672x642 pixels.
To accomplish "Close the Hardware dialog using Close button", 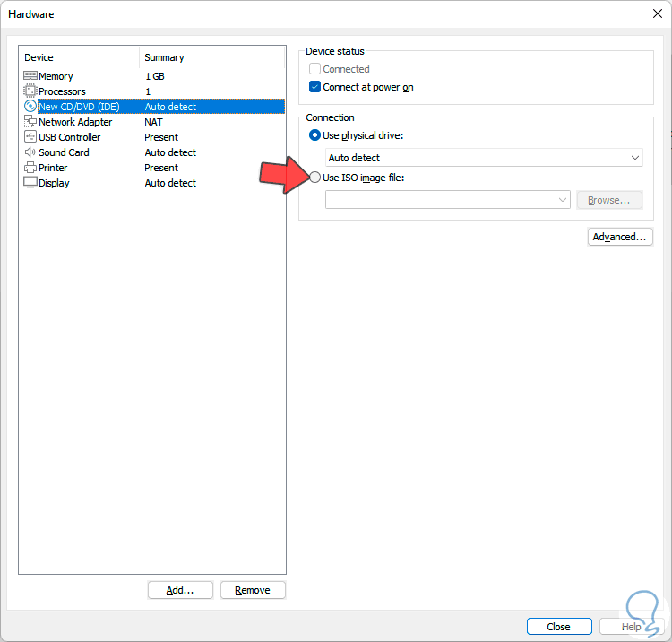I will point(559,627).
